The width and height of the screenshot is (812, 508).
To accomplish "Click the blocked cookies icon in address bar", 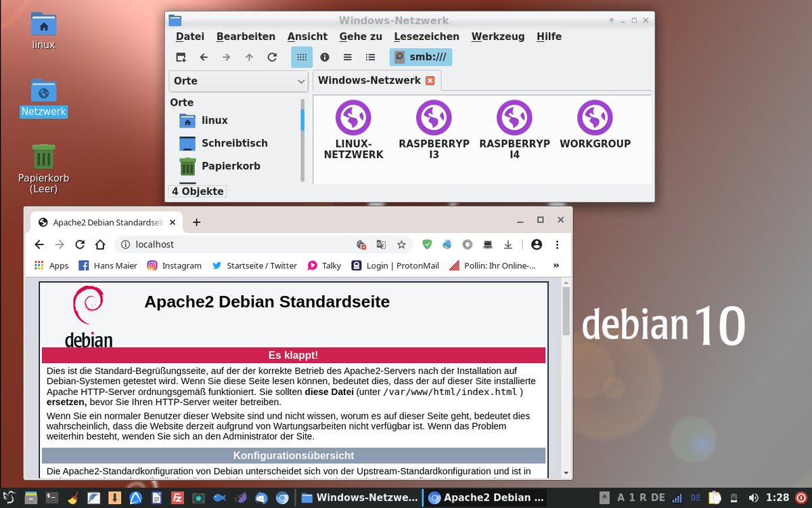I will pyautogui.click(x=361, y=245).
